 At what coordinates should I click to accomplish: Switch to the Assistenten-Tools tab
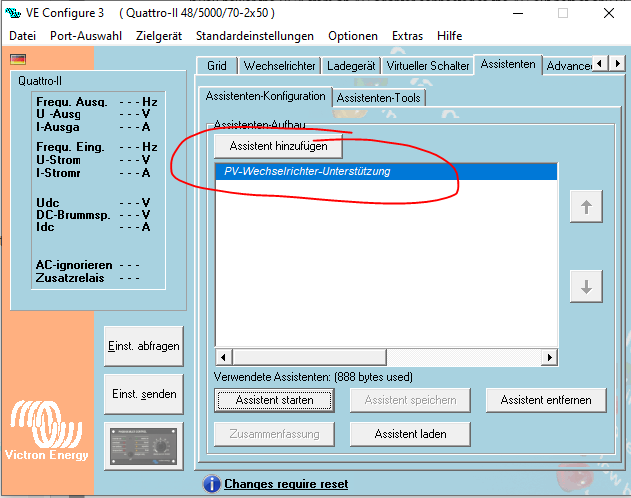pyautogui.click(x=379, y=98)
